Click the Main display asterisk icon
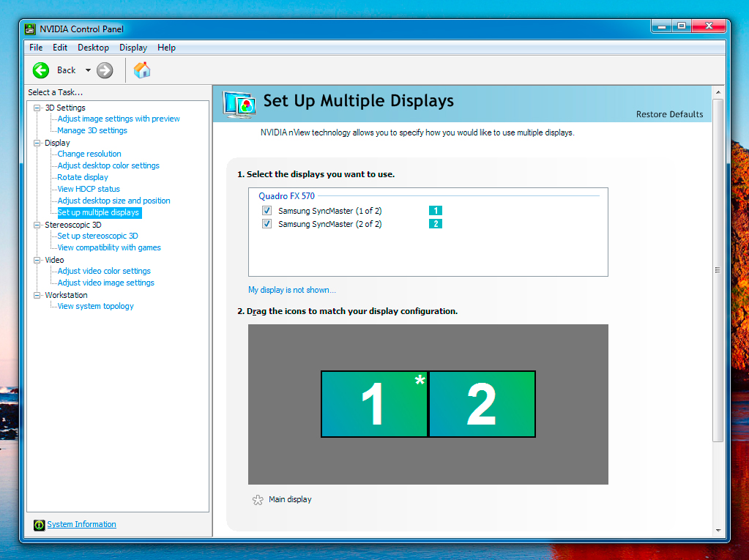The height and width of the screenshot is (560, 749). point(258,500)
